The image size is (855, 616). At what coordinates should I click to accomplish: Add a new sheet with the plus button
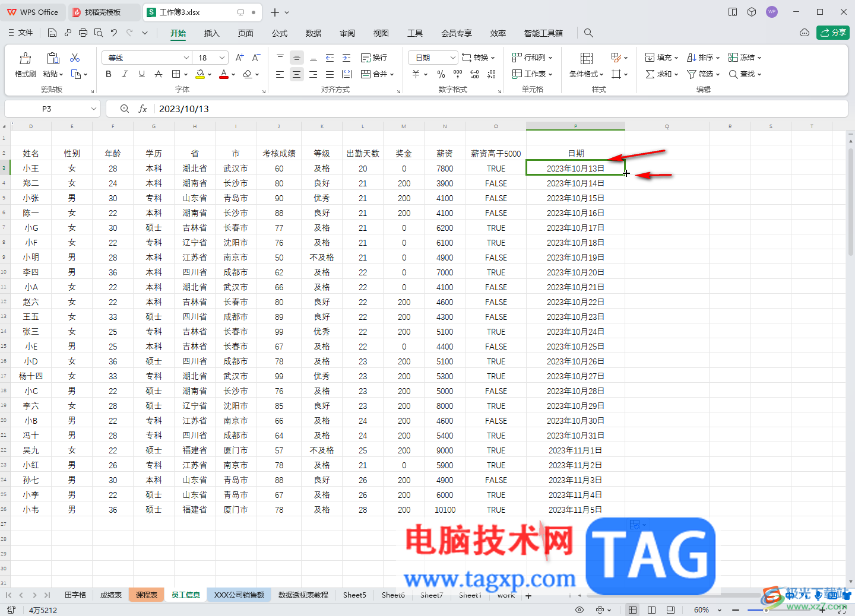pos(528,595)
